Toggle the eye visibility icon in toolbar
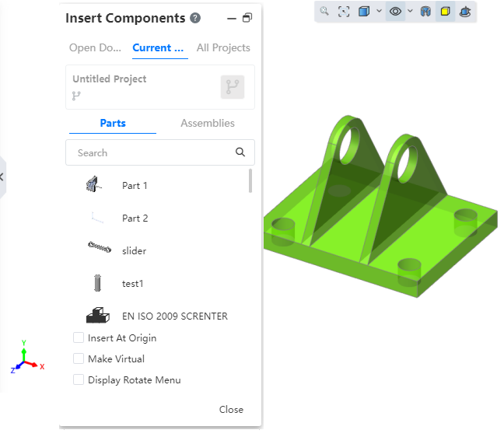 pyautogui.click(x=396, y=12)
